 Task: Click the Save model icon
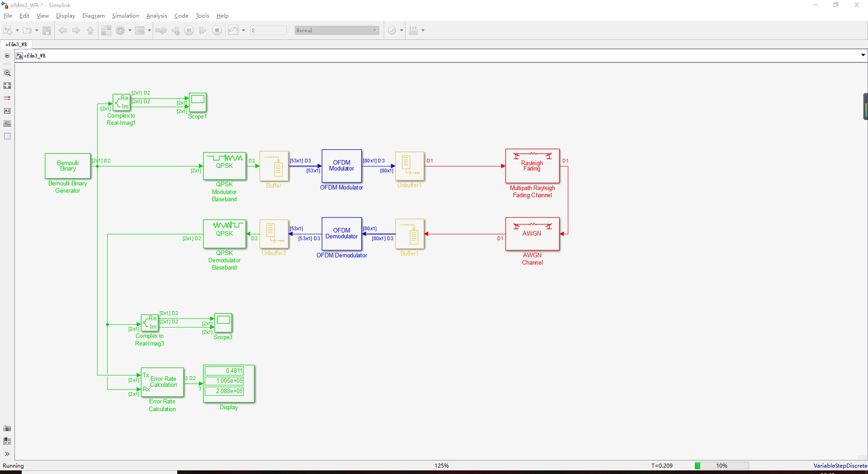pyautogui.click(x=47, y=30)
